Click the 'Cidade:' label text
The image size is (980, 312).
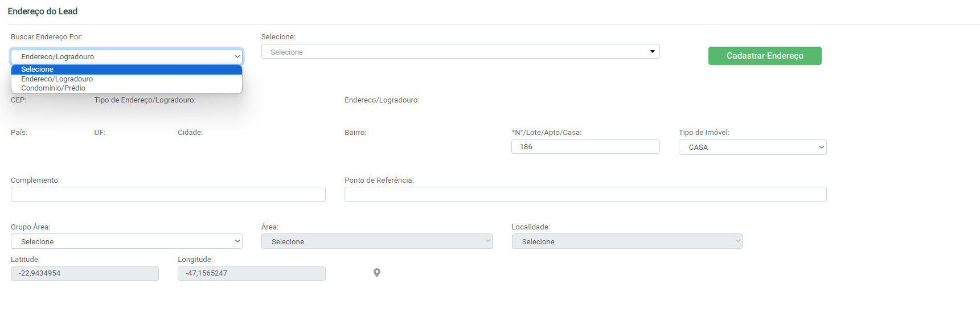190,133
